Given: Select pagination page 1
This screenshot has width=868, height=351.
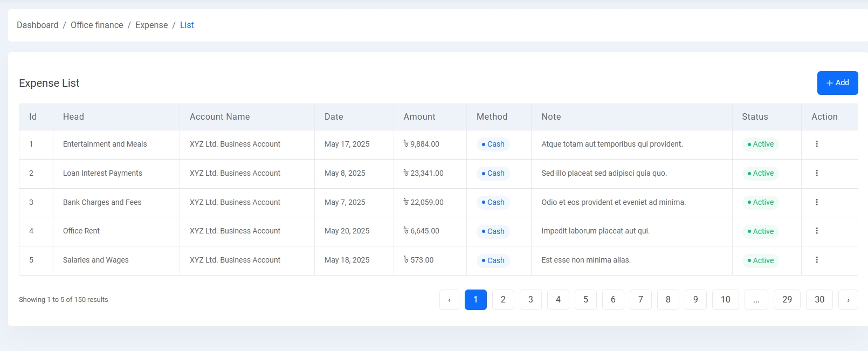Looking at the screenshot, I should (476, 300).
